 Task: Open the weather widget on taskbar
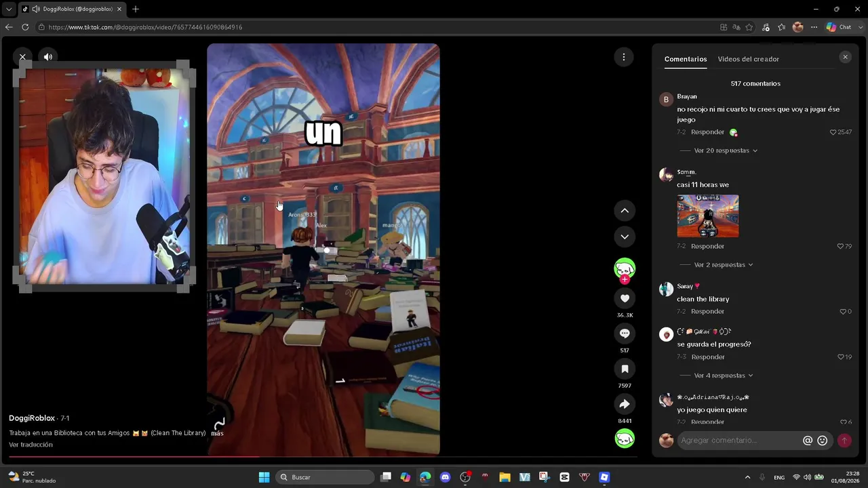31,477
